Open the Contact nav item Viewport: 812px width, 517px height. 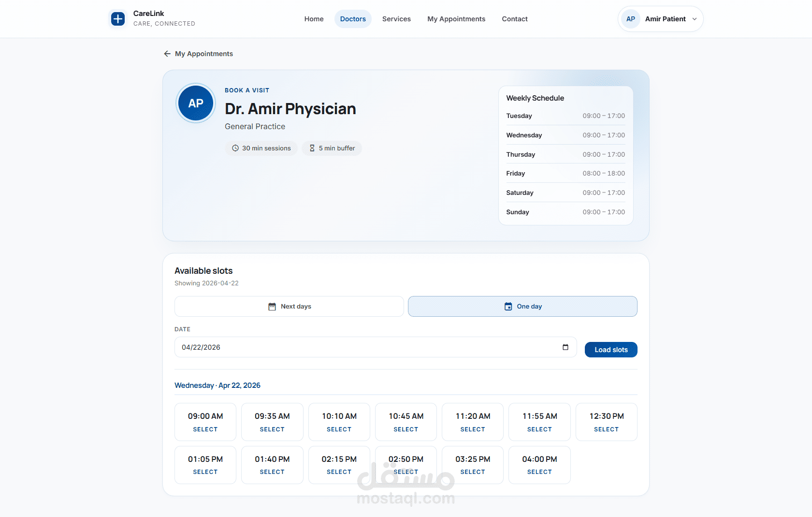[x=515, y=19]
